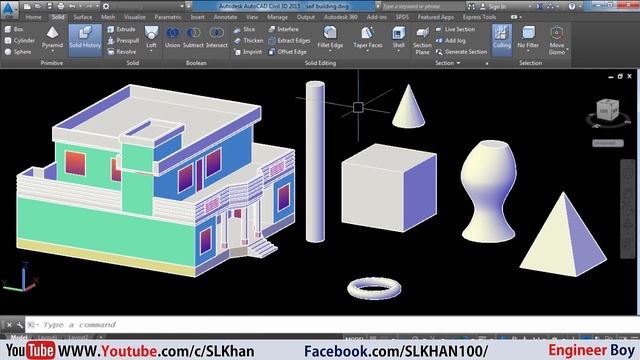This screenshot has width=640, height=360.
Task: Open the Unnamed view dropdown below ViewCube
Action: click(x=608, y=143)
